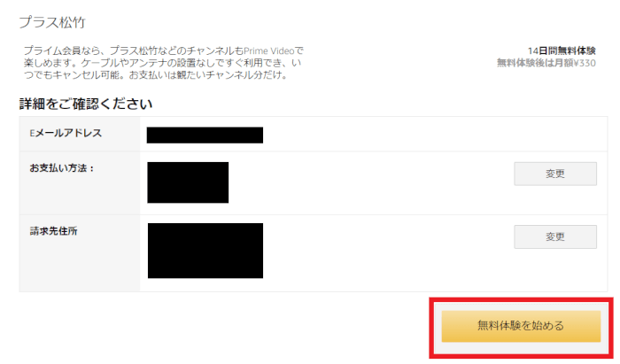This screenshot has width=620, height=364.
Task: Click the プラス松竹 channel title
Action: [52, 22]
